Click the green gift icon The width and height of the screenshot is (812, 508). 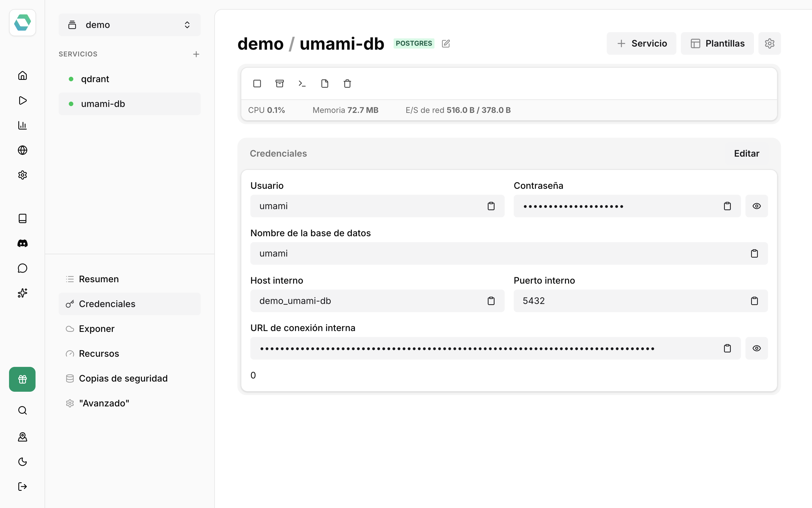point(23,379)
